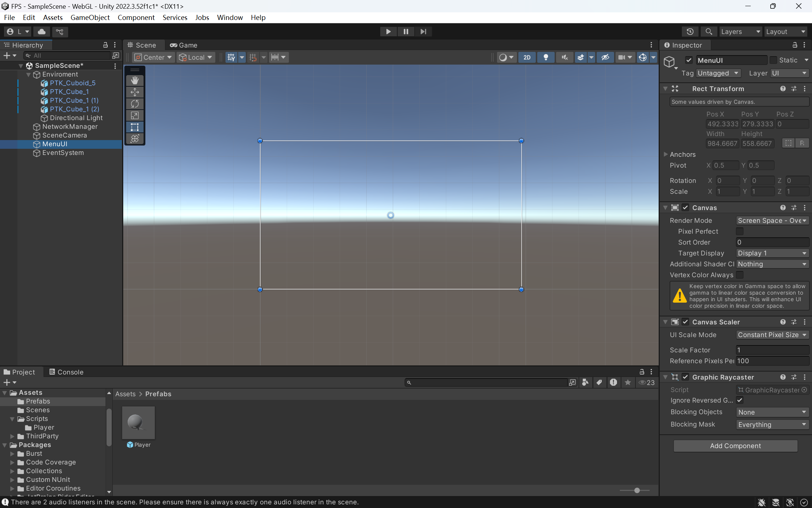812x508 pixels.
Task: Uncheck Ignore Reversed Graphics option
Action: 739,400
